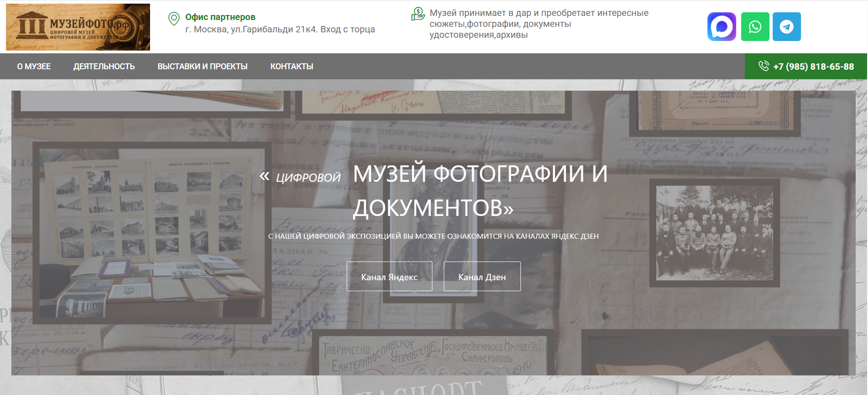Call the number +7 (985) 818-65-88
The width and height of the screenshot is (868, 395).
point(813,67)
